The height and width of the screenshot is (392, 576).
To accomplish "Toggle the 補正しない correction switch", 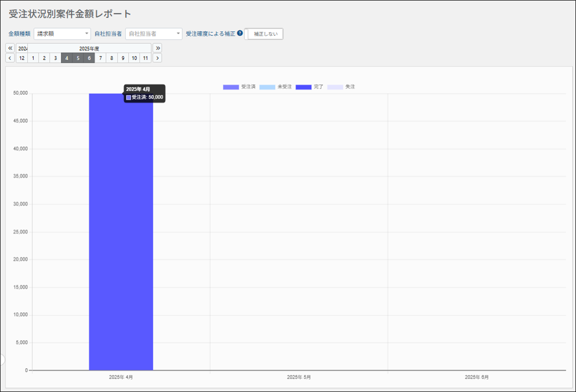I will [x=264, y=34].
